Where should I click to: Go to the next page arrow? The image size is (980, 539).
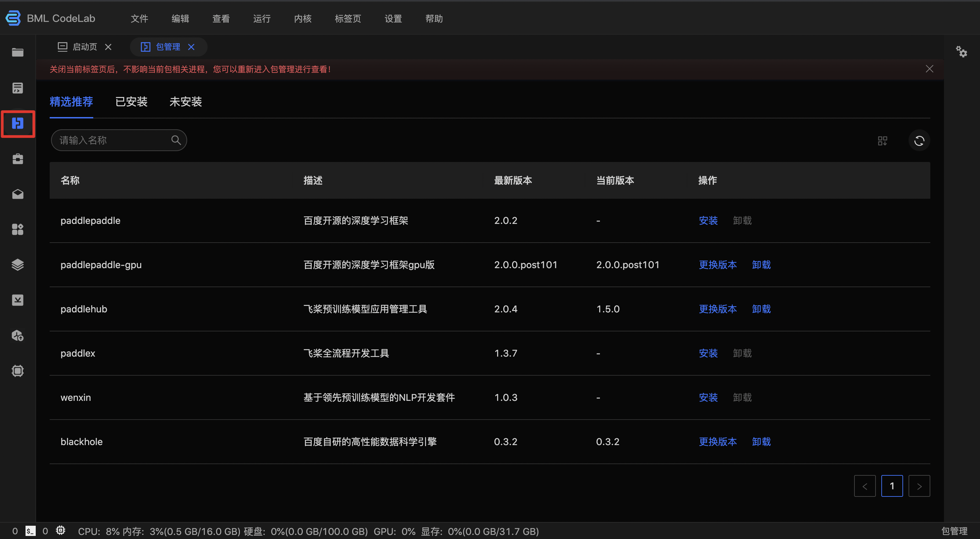click(x=919, y=486)
